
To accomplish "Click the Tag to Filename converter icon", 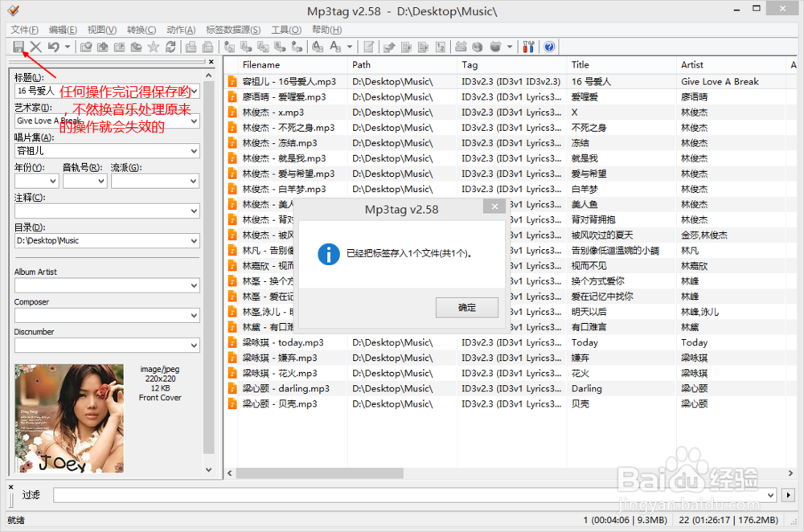I will [x=229, y=47].
